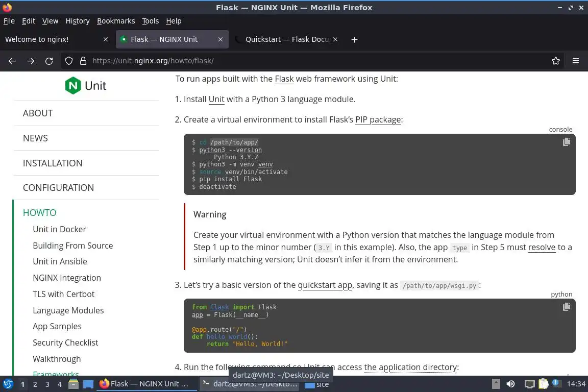Open the file manager taskbar icon

[x=73, y=384]
